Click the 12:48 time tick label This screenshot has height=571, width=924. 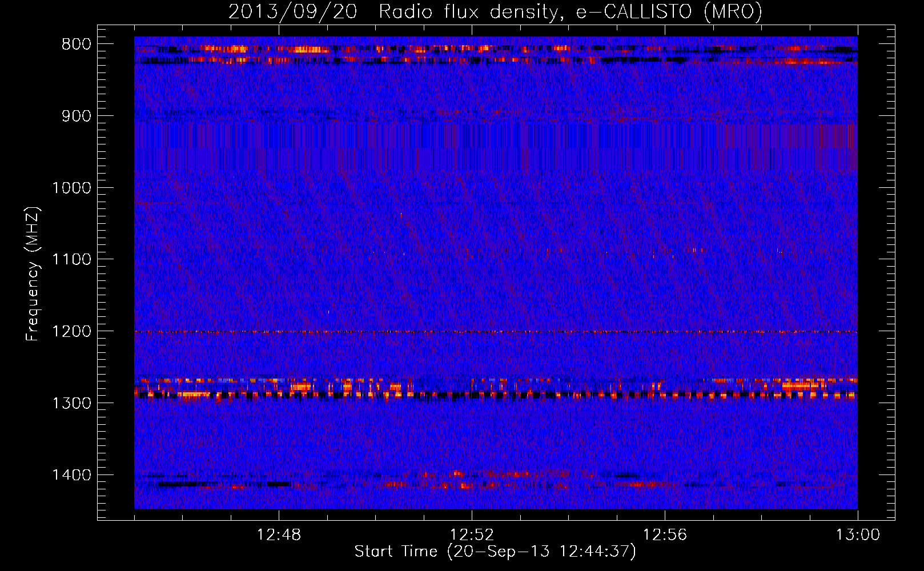click(x=279, y=535)
